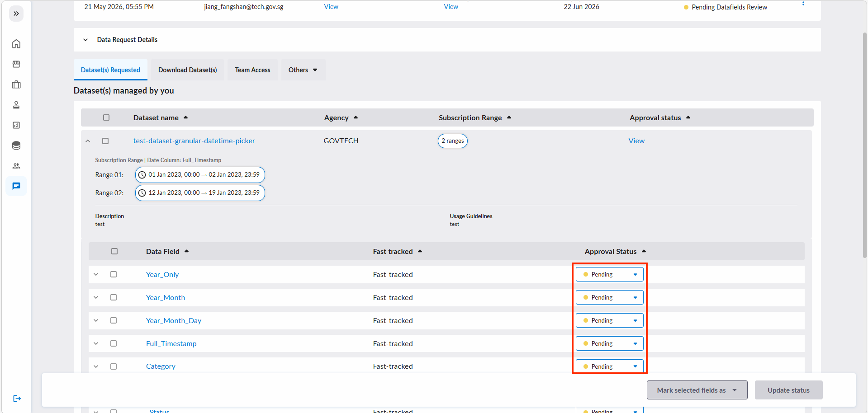Tick the test-dataset-granular-datetime-picker checkbox

pos(105,141)
